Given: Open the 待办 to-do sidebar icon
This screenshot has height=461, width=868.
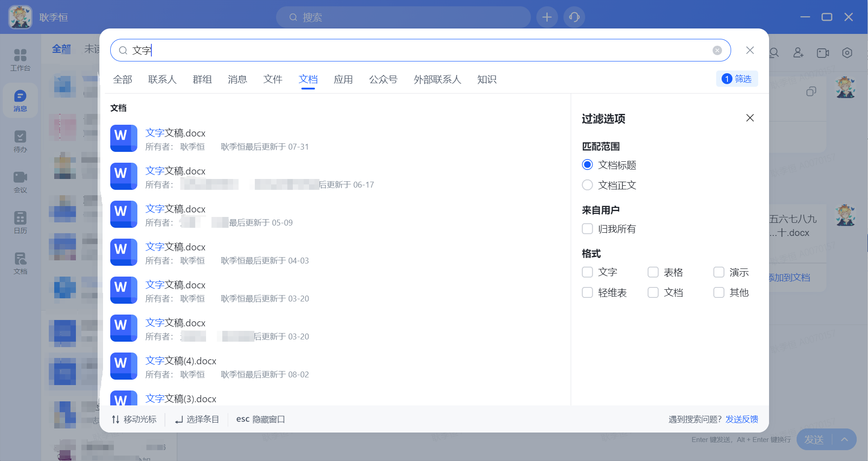Looking at the screenshot, I should tap(20, 141).
